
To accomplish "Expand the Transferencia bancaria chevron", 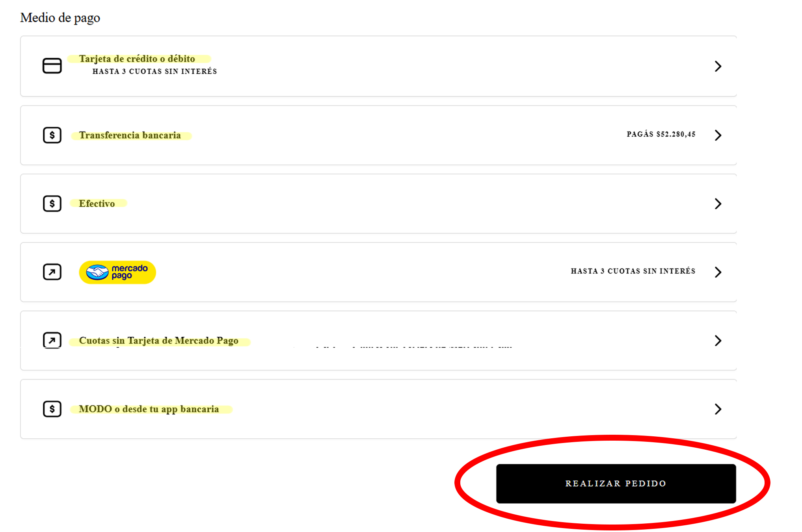I will (718, 135).
